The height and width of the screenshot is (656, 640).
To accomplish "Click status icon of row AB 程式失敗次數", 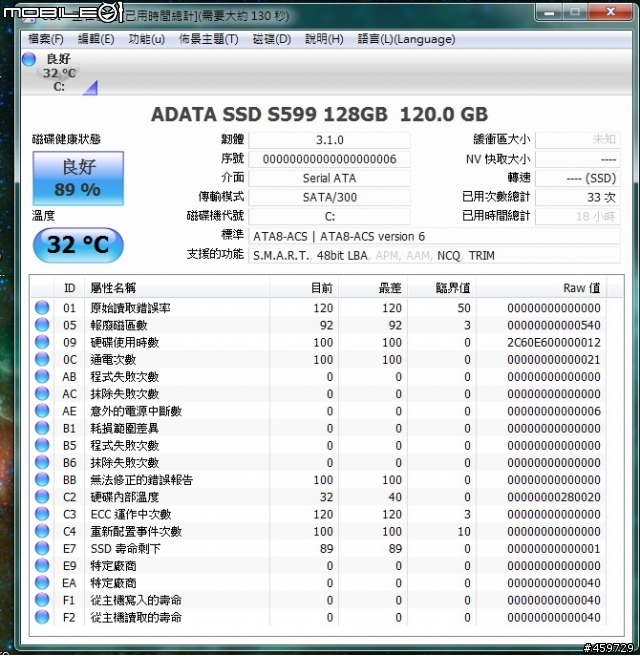I will coord(42,376).
